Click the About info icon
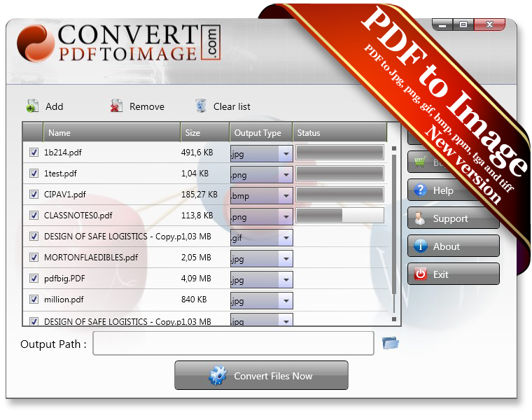Screen dimensions: 532x420 [421, 246]
